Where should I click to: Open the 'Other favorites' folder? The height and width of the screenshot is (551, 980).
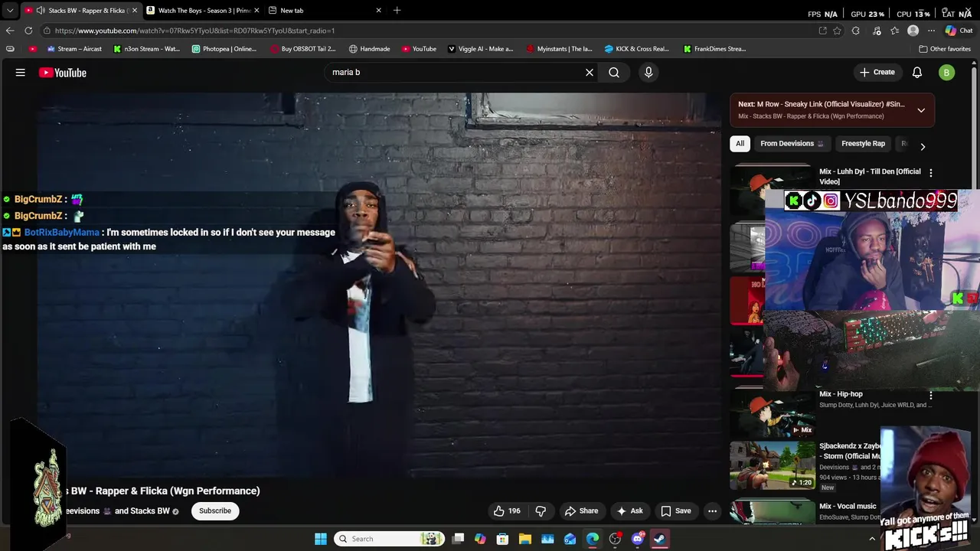[945, 49]
